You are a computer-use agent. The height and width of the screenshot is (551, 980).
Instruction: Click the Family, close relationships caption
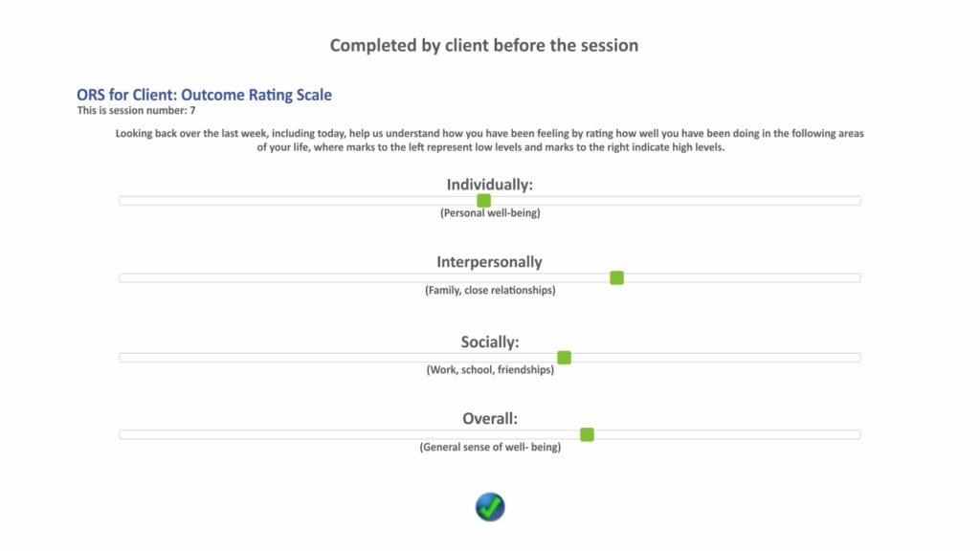click(x=489, y=290)
